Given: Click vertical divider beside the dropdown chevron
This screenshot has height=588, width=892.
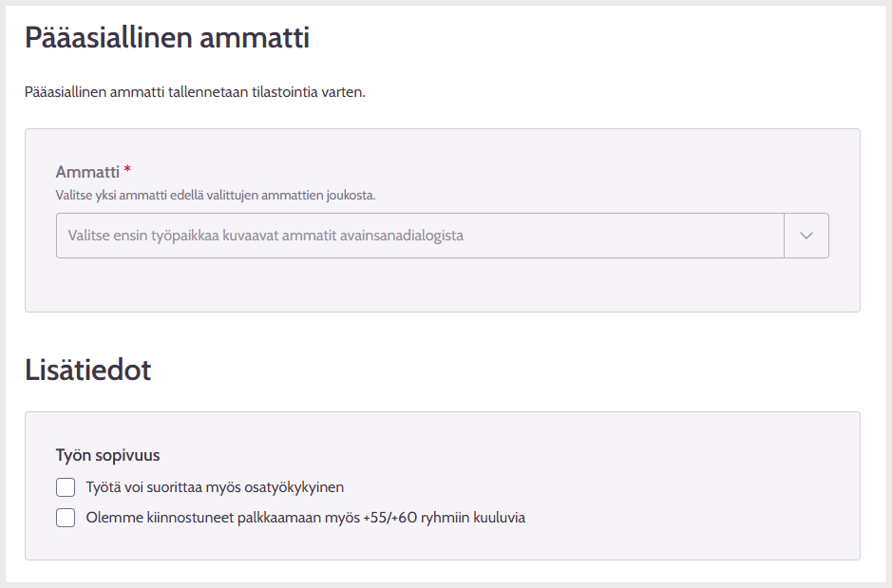Looking at the screenshot, I should click(x=784, y=236).
